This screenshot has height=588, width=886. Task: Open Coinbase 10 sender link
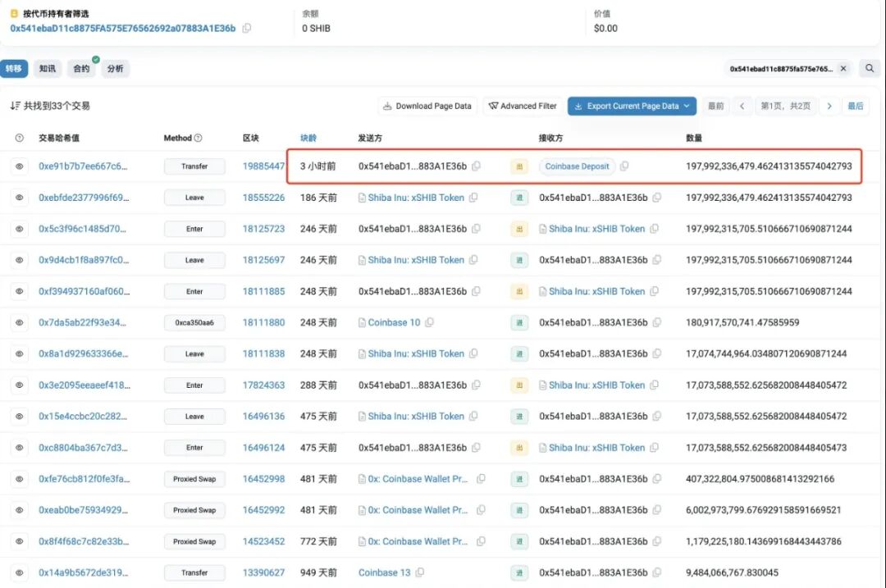coord(394,322)
